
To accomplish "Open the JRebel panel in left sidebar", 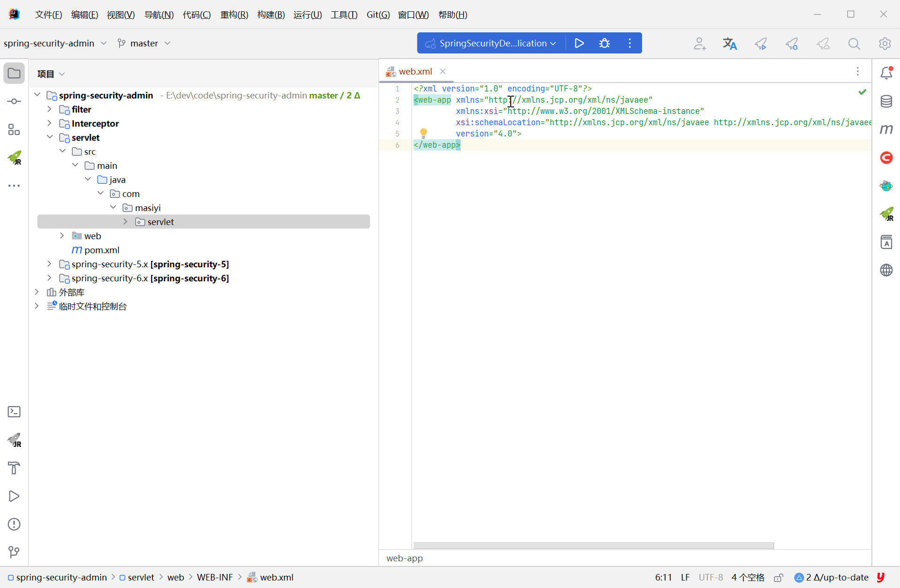I will 14,158.
